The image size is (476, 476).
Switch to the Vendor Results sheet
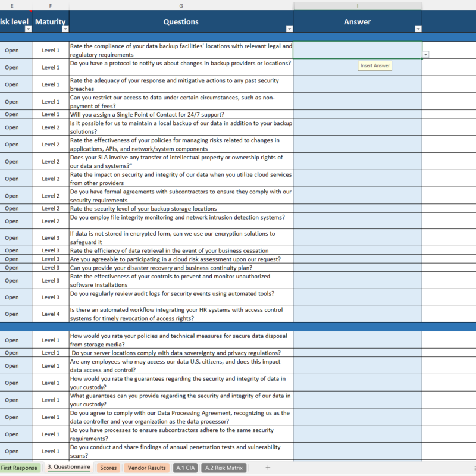[146, 468]
